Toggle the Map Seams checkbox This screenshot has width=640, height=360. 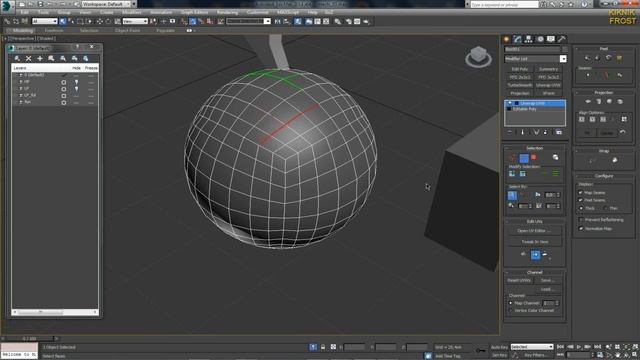pyautogui.click(x=580, y=193)
